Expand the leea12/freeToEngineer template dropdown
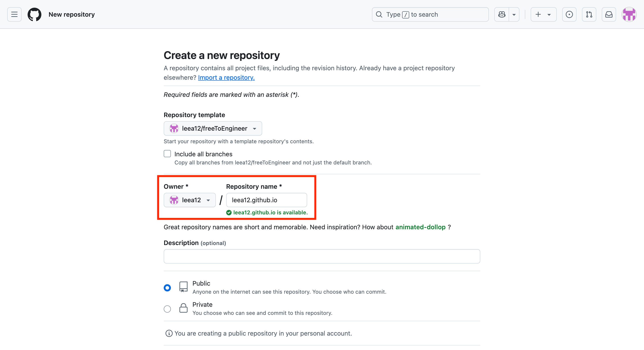The image size is (644, 350). pyautogui.click(x=213, y=128)
